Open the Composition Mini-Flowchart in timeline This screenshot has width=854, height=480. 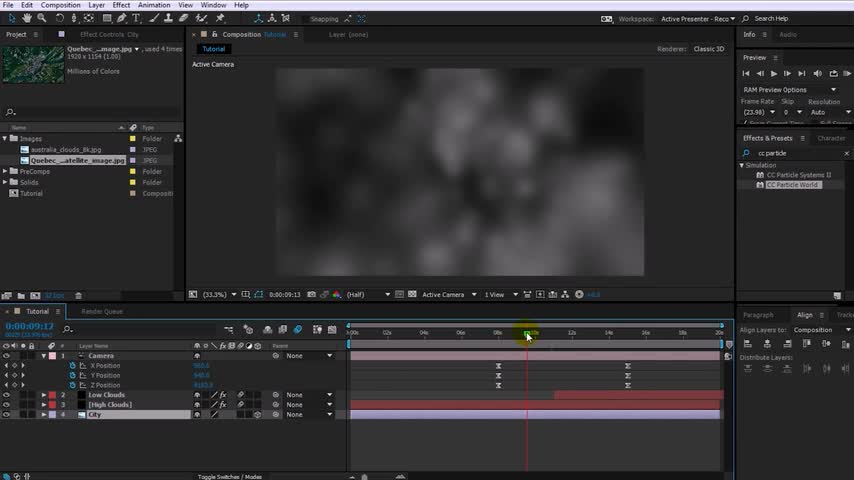pyautogui.click(x=229, y=330)
